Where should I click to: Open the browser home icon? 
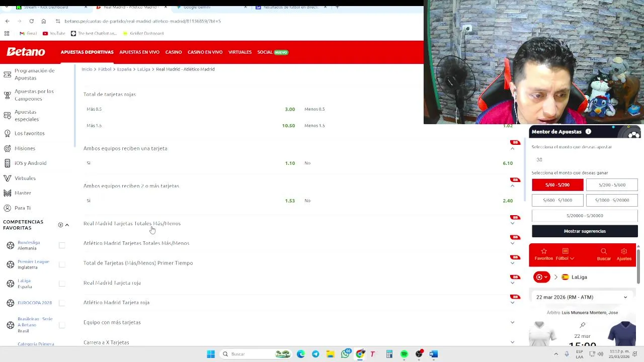tap(44, 21)
